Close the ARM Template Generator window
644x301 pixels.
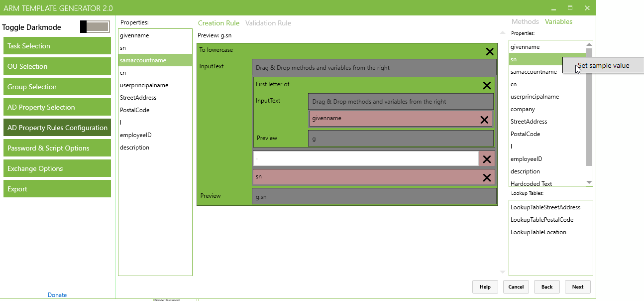coord(587,8)
